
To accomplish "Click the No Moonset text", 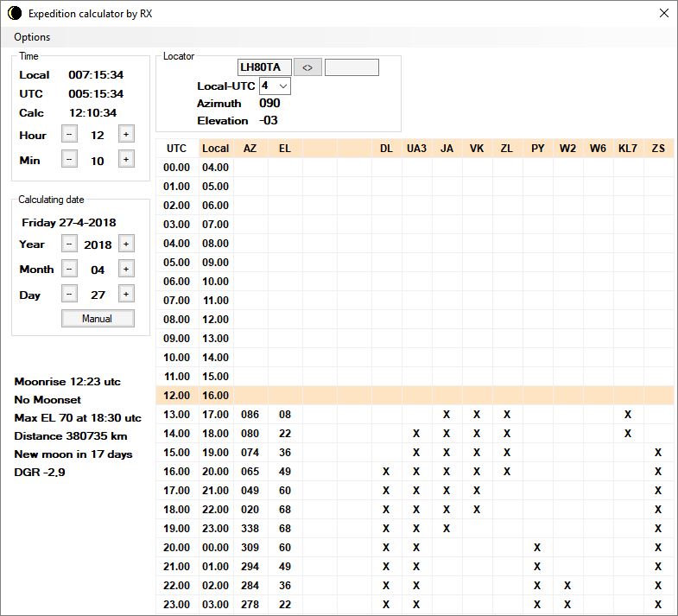I will coord(48,400).
